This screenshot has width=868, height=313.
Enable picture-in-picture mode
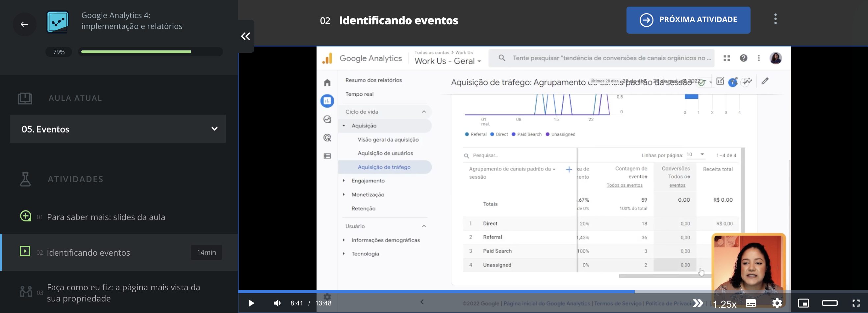point(803,303)
